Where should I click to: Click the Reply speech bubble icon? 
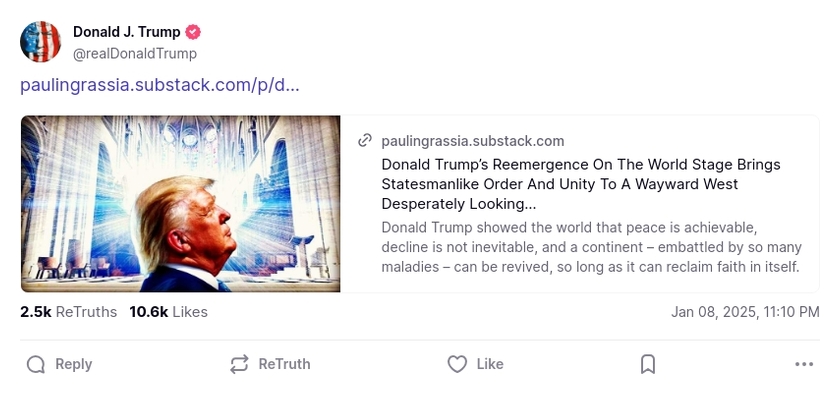click(x=36, y=364)
